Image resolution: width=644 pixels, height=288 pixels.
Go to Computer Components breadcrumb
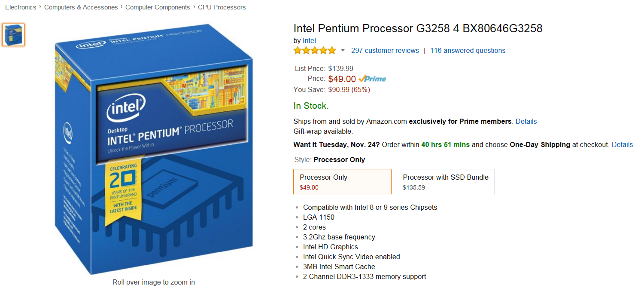pyautogui.click(x=158, y=7)
